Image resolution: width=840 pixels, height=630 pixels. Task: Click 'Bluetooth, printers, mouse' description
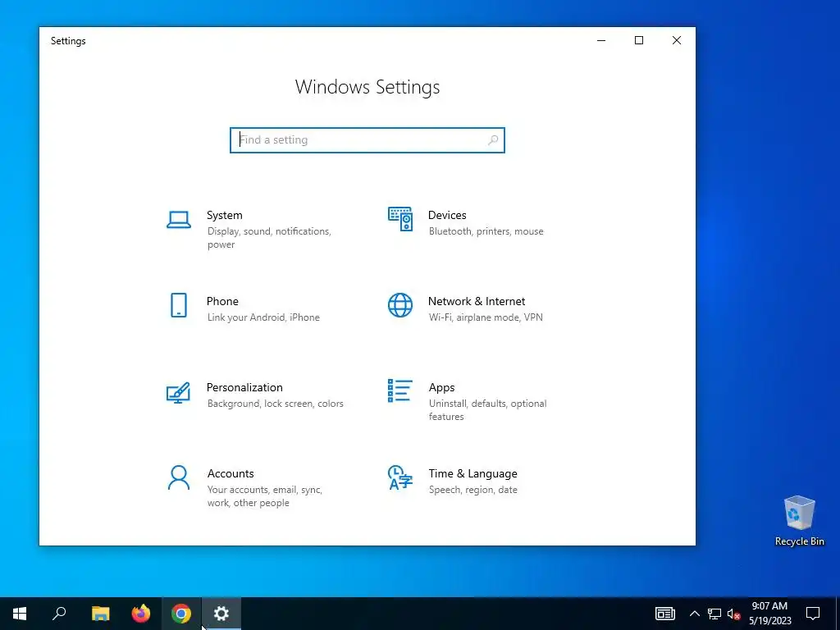point(486,231)
